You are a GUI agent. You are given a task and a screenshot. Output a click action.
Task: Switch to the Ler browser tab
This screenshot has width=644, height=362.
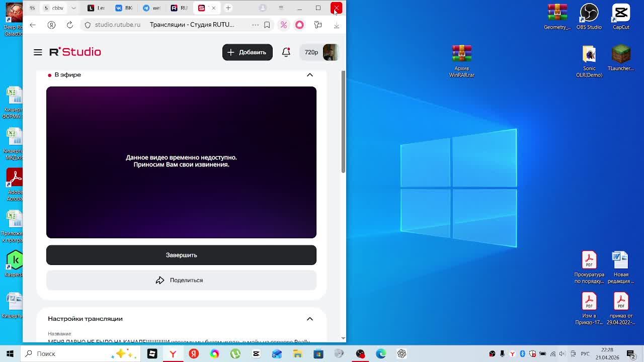pos(96,8)
